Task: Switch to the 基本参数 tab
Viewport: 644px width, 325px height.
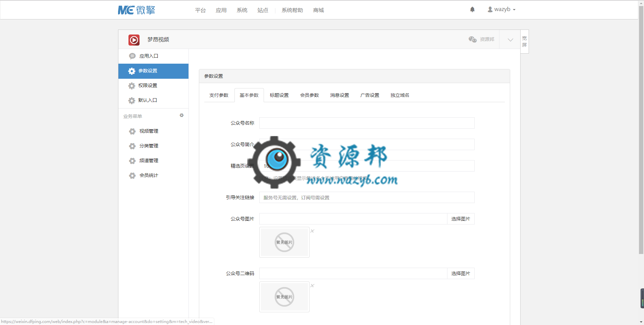Action: coord(249,95)
